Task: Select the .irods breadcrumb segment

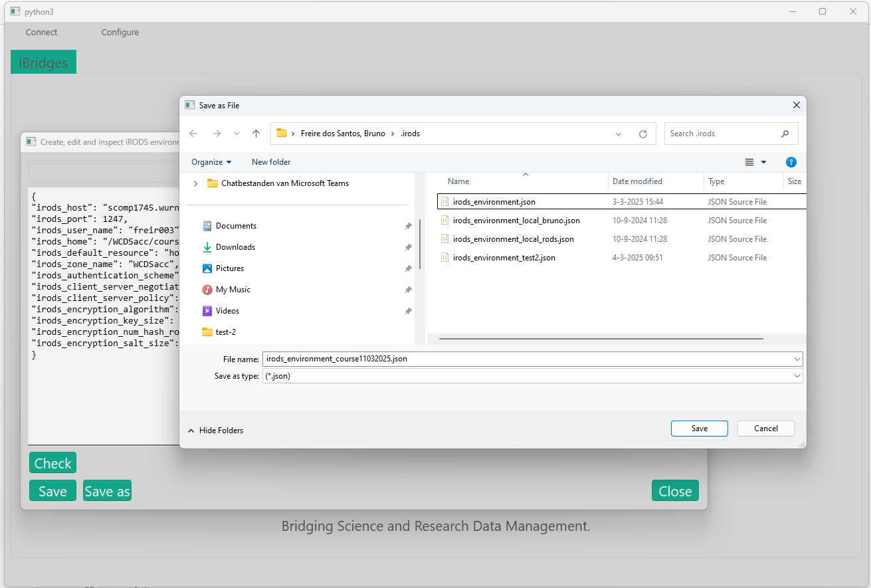Action: pyautogui.click(x=411, y=134)
